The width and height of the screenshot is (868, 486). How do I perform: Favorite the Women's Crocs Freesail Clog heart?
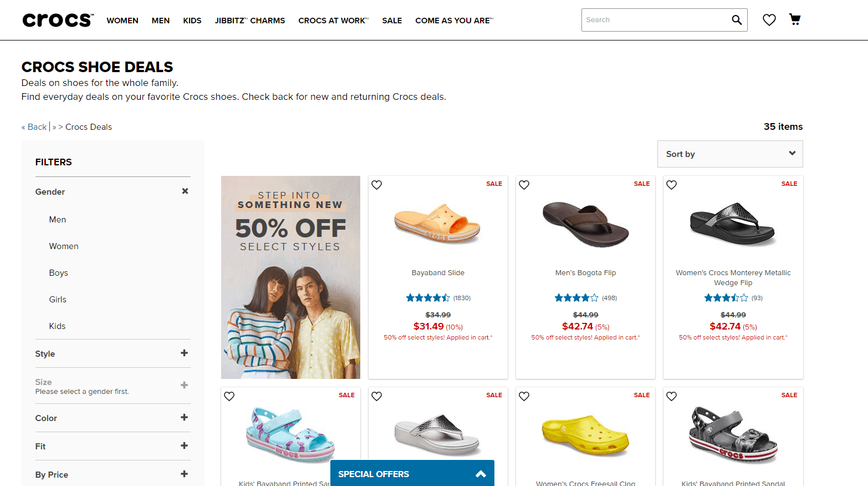tap(524, 396)
